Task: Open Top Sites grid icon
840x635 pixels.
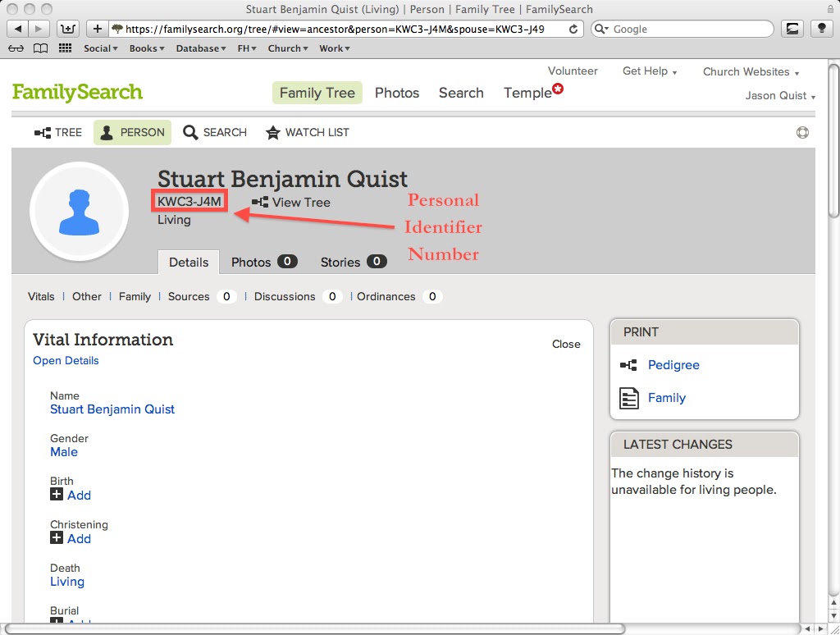Action: 65,48
